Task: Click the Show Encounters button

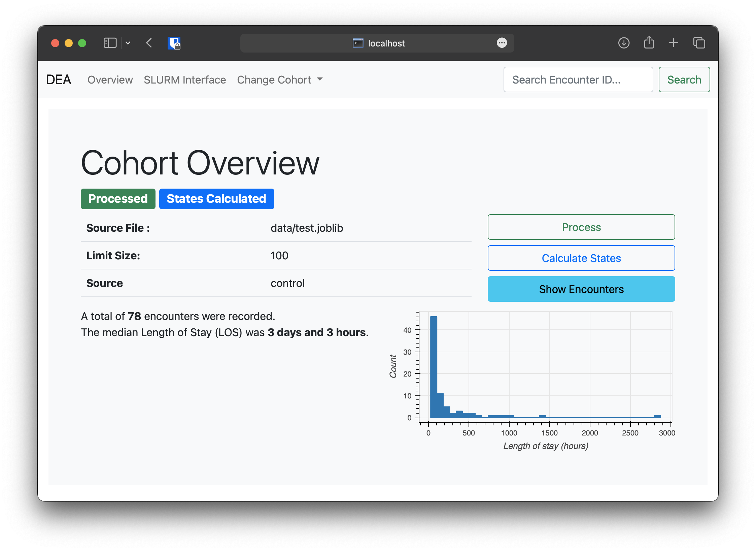Action: tap(581, 289)
